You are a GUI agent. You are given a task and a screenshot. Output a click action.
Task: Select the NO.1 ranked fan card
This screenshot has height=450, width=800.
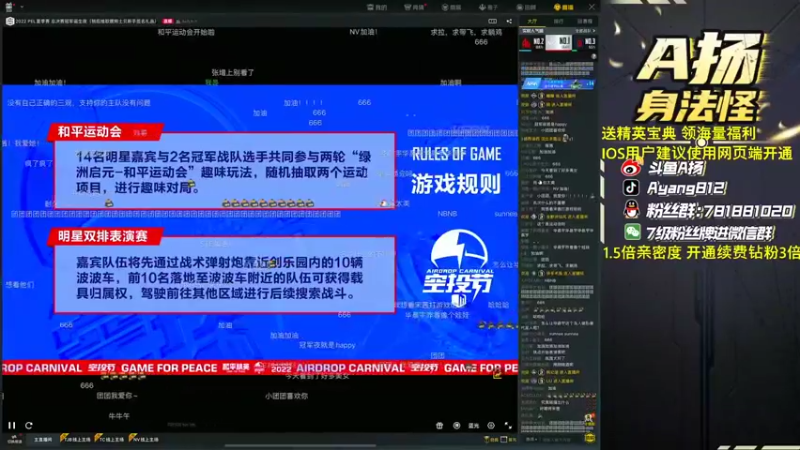click(x=559, y=43)
